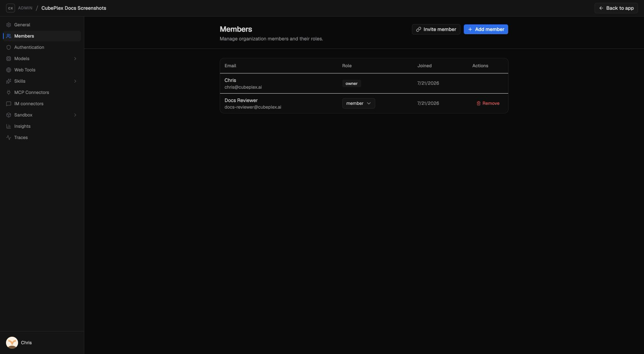
Task: Click the Authentication shield icon
Action: tap(9, 47)
